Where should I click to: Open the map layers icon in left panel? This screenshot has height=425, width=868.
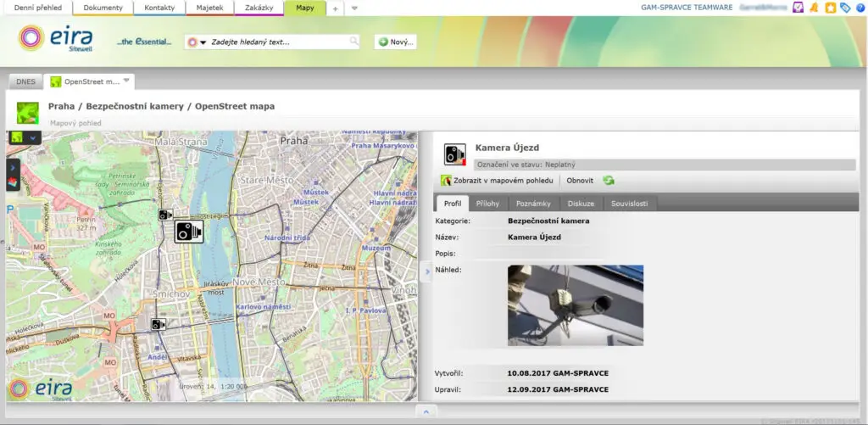click(13, 184)
